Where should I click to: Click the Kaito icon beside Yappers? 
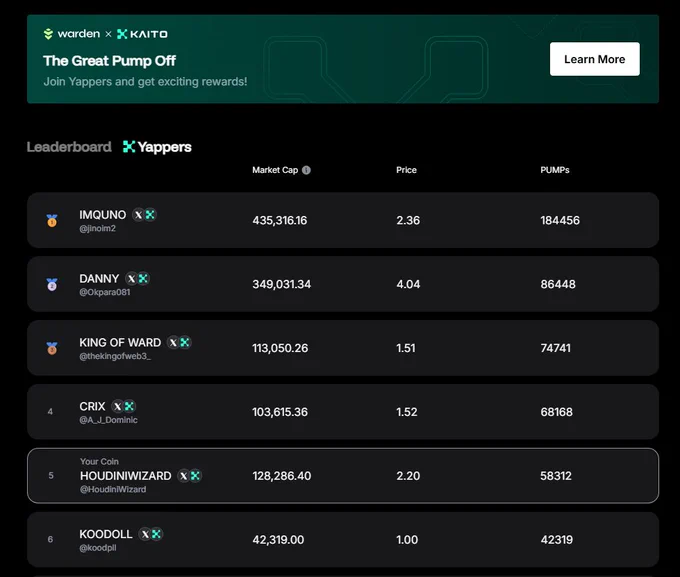coord(129,147)
